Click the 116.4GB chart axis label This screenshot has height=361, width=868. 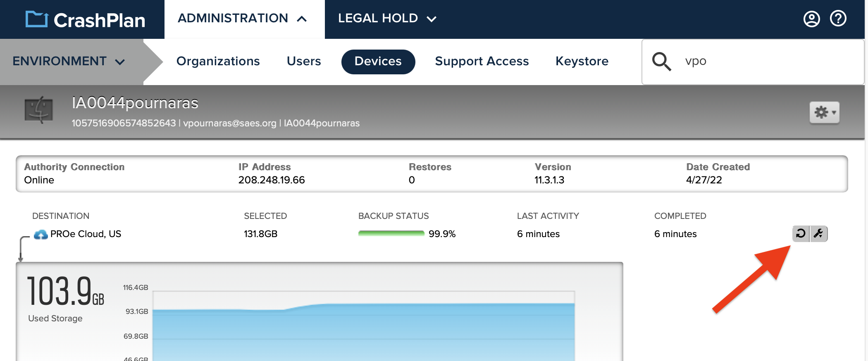click(x=136, y=287)
